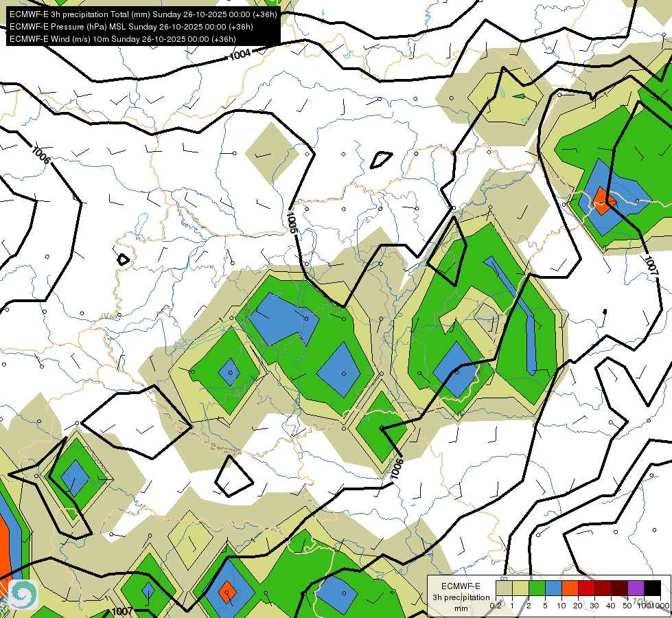Select the 3h precipitation Total header line
The image size is (672, 618).
tap(143, 14)
